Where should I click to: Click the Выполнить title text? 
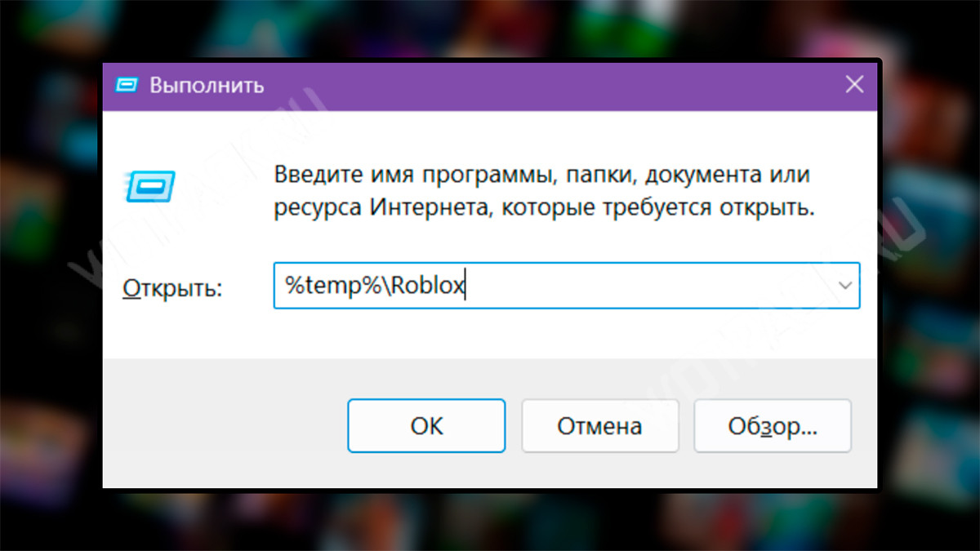tap(207, 85)
